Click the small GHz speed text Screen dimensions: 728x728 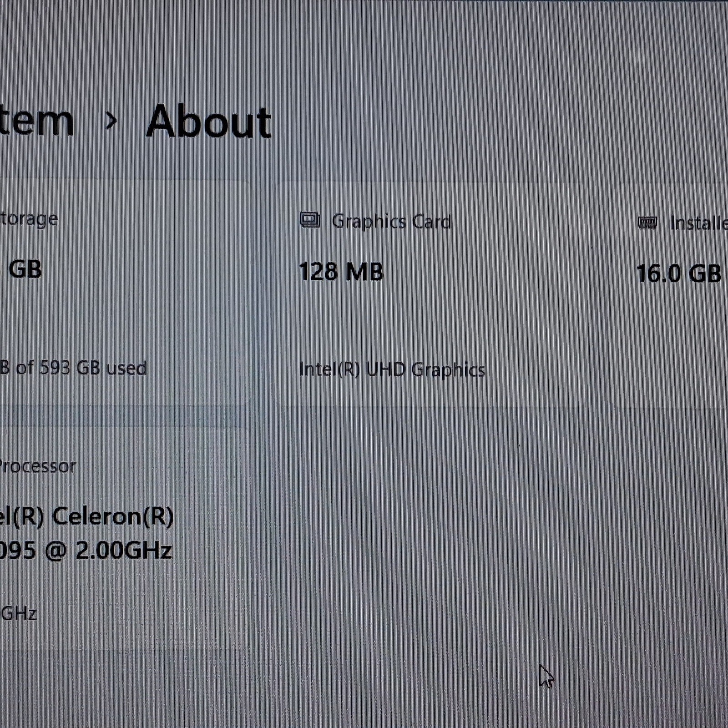tap(18, 613)
